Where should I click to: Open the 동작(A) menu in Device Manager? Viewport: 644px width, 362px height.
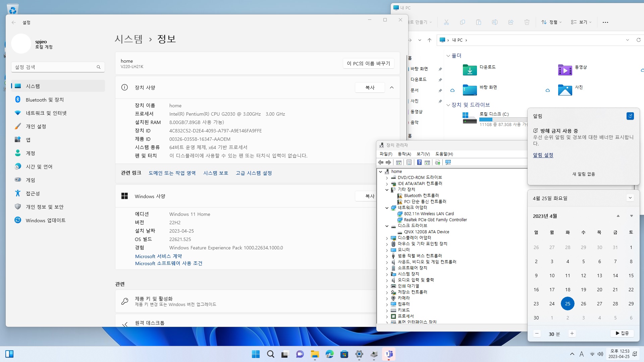click(404, 154)
